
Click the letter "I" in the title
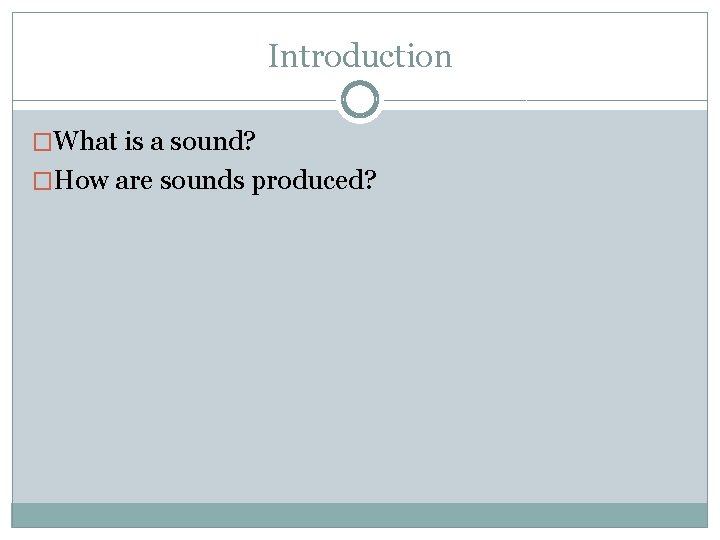click(274, 56)
